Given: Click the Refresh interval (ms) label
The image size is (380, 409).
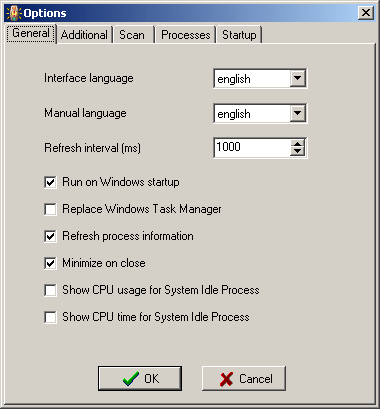Looking at the screenshot, I should point(92,148).
